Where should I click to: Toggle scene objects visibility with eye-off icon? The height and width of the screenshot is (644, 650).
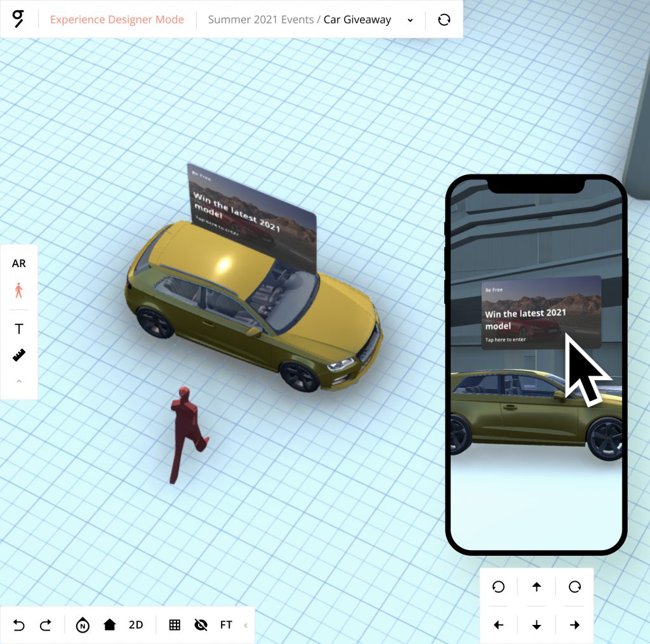tap(201, 625)
